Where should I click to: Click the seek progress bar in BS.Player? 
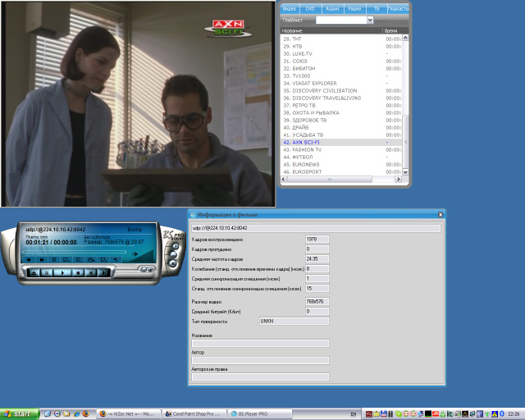coord(75,252)
